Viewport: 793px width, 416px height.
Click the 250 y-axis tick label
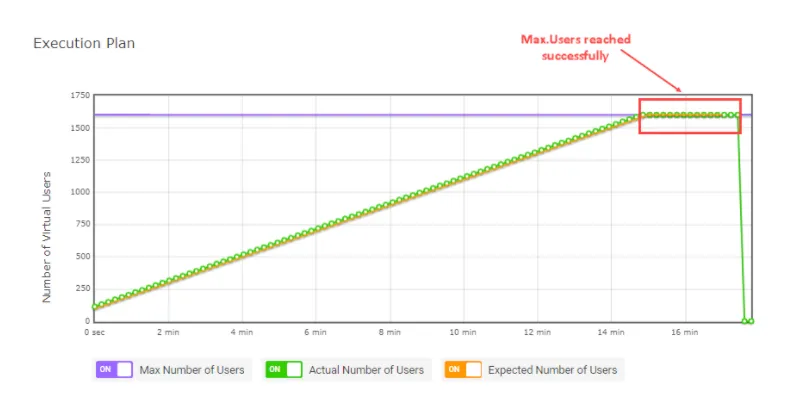click(82, 288)
